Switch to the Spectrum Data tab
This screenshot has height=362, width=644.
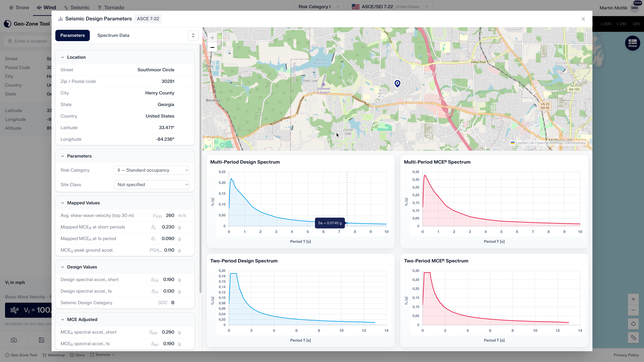(113, 35)
